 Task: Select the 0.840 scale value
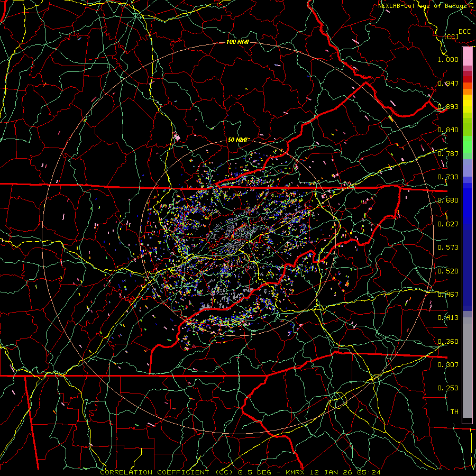[x=448, y=130]
